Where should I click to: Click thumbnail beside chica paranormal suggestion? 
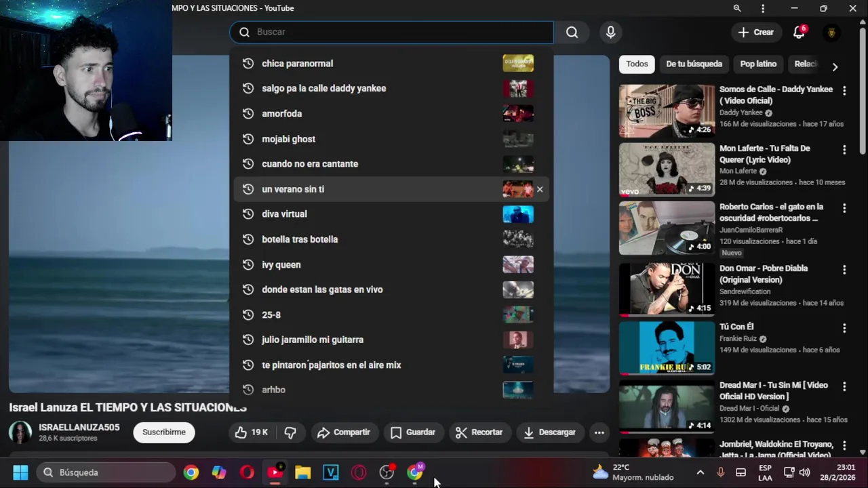click(x=518, y=63)
